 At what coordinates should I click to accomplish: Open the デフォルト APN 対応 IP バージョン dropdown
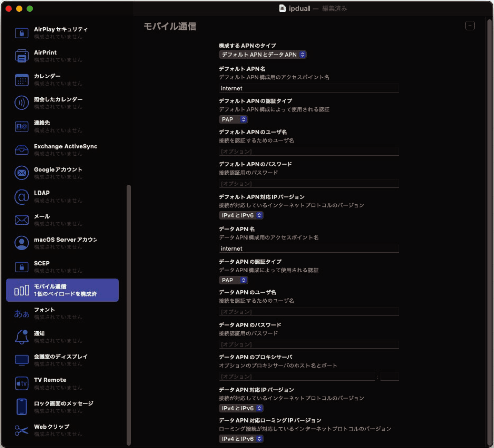pos(241,215)
